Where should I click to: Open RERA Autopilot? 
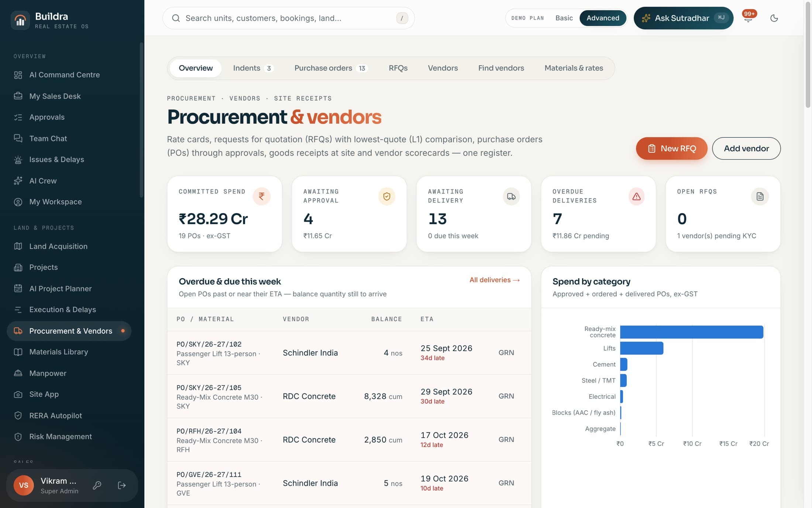tap(69, 416)
